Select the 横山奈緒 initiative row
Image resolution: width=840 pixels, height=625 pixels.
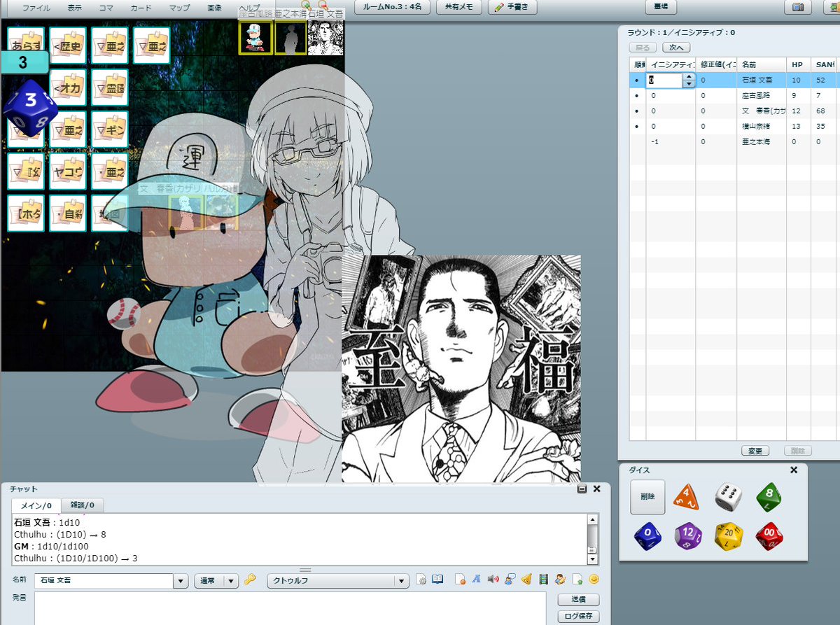(733, 127)
